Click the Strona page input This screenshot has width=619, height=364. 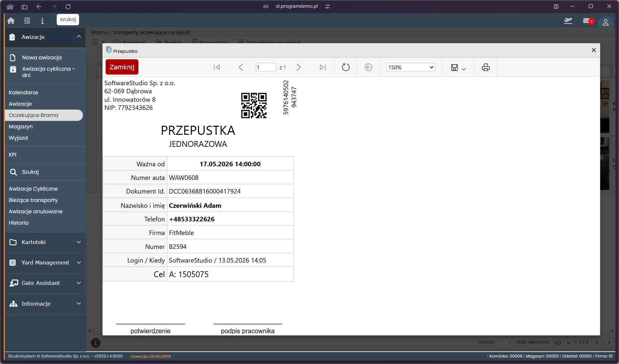pos(504,343)
